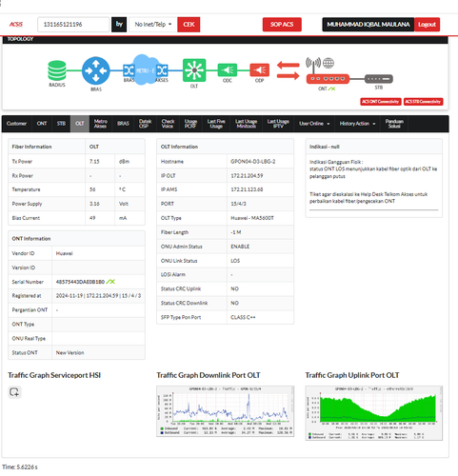The width and height of the screenshot is (458, 476).
Task: Click OLT Type value Huawei - MA5600T
Action: tap(252, 218)
